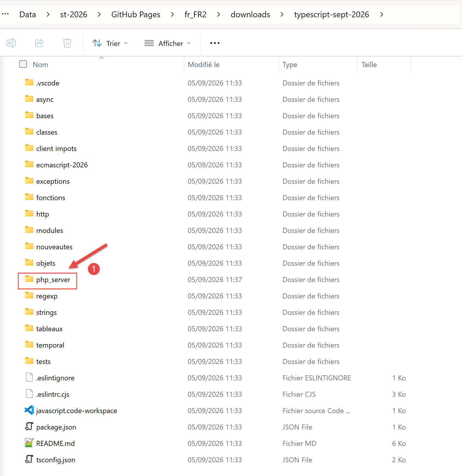Expand chevron after typescript-sept-2026 in breadcrumb
Screen dimensions: 462x476
pos(382,14)
